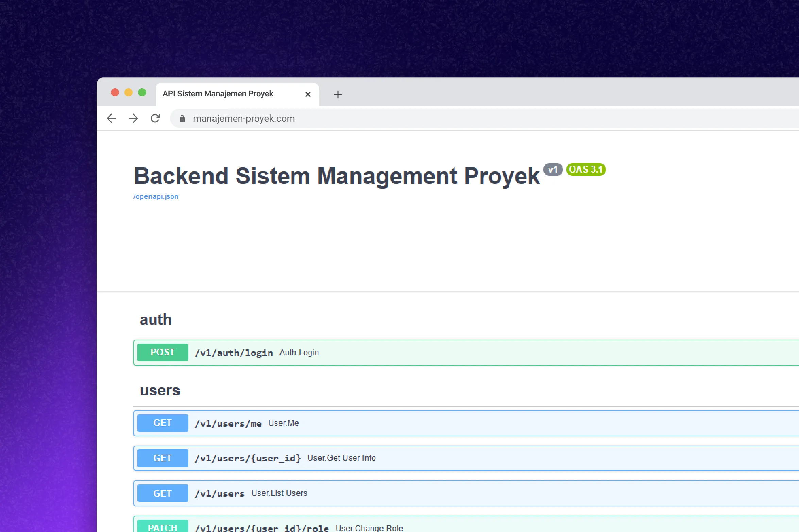Screen dimensions: 799x532
Task: Click the PATCH badge on the role endpoint
Action: point(163,527)
